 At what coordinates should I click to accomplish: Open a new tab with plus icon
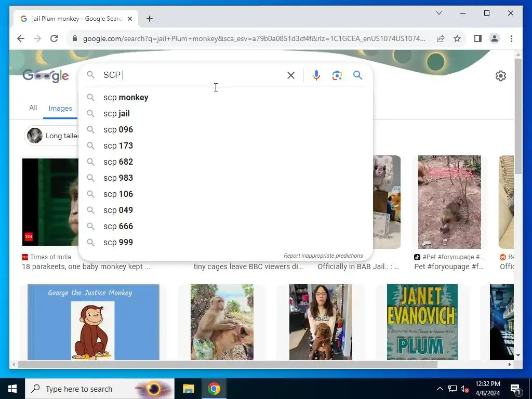pos(150,19)
